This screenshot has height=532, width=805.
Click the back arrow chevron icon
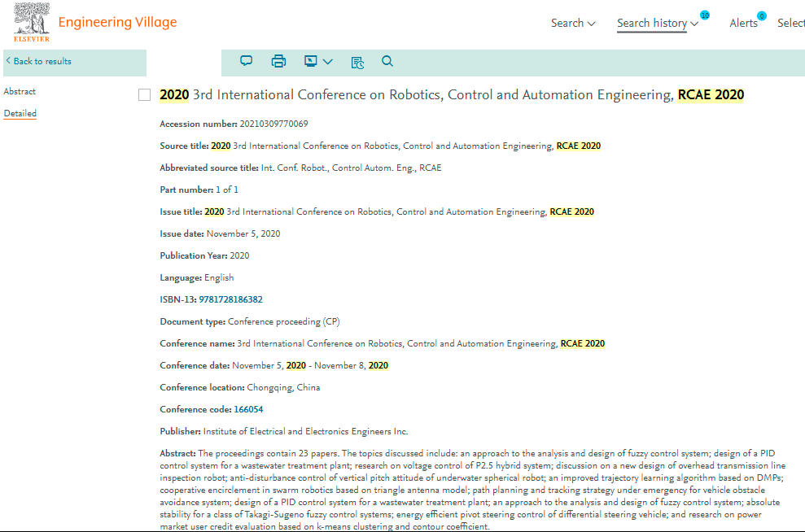point(8,60)
